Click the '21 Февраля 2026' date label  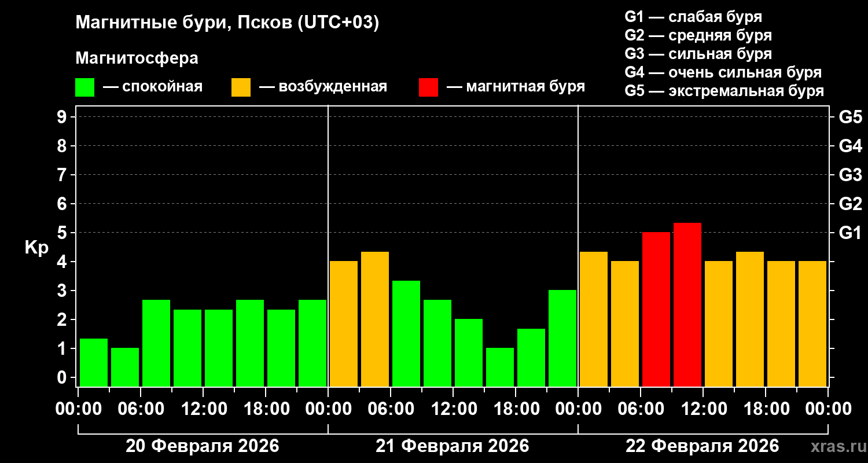(453, 446)
